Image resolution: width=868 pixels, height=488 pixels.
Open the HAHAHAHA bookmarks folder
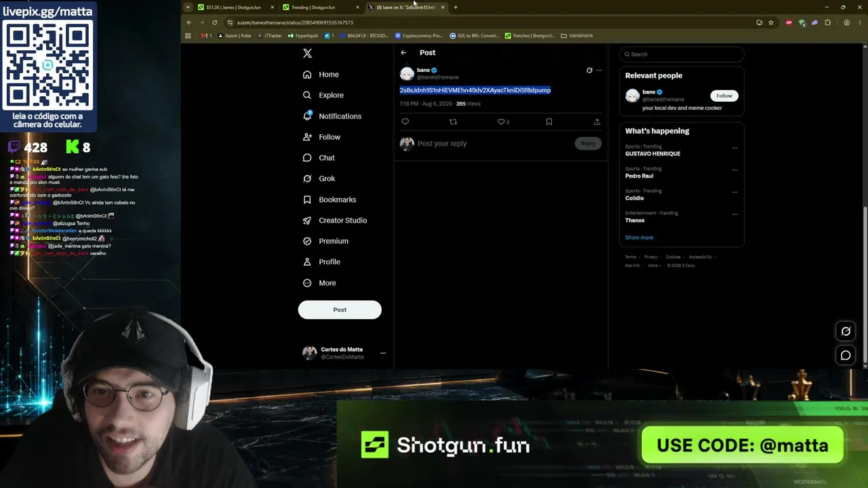pyautogui.click(x=577, y=36)
